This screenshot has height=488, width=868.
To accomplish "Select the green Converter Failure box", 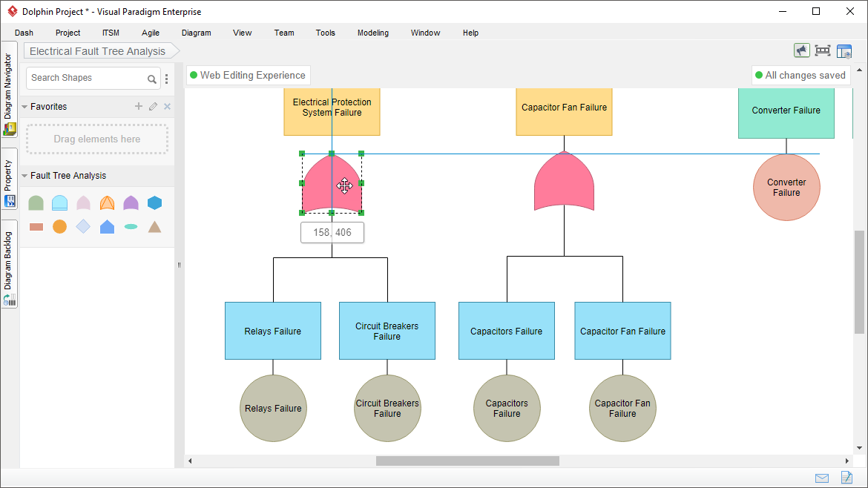I will point(786,113).
